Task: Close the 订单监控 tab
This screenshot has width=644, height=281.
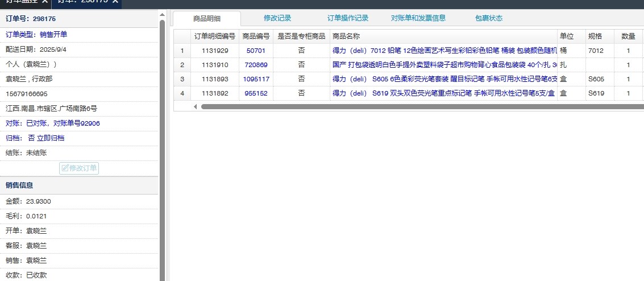Action: (x=45, y=2)
